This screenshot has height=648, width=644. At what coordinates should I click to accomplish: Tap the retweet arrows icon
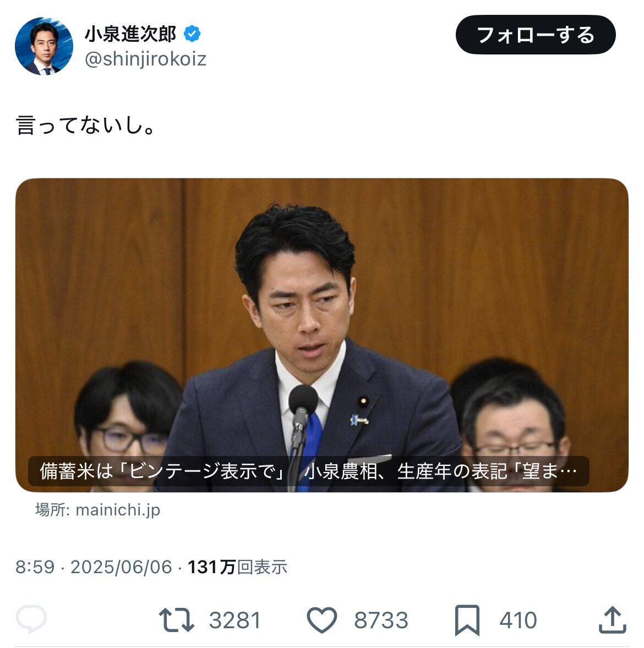coord(176,619)
